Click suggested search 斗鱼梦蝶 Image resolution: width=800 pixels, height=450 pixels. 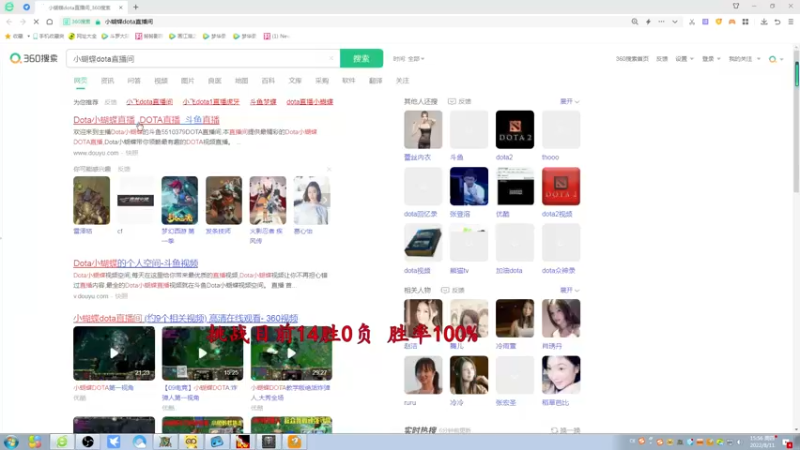tap(263, 102)
